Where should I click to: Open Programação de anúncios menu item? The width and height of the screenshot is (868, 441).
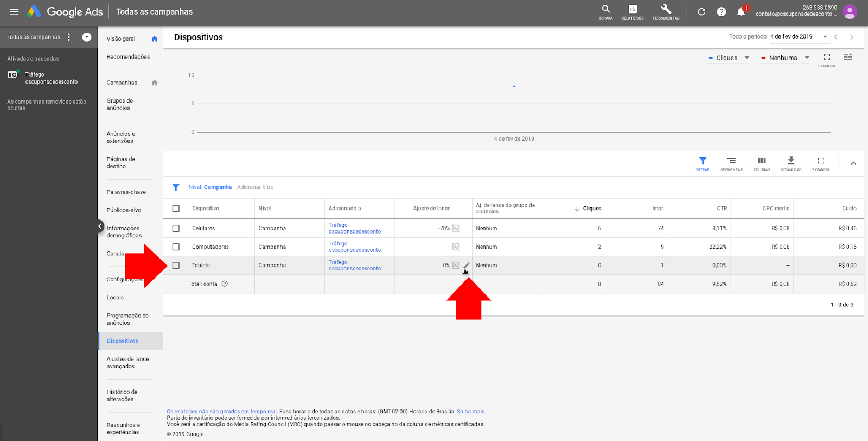(127, 319)
